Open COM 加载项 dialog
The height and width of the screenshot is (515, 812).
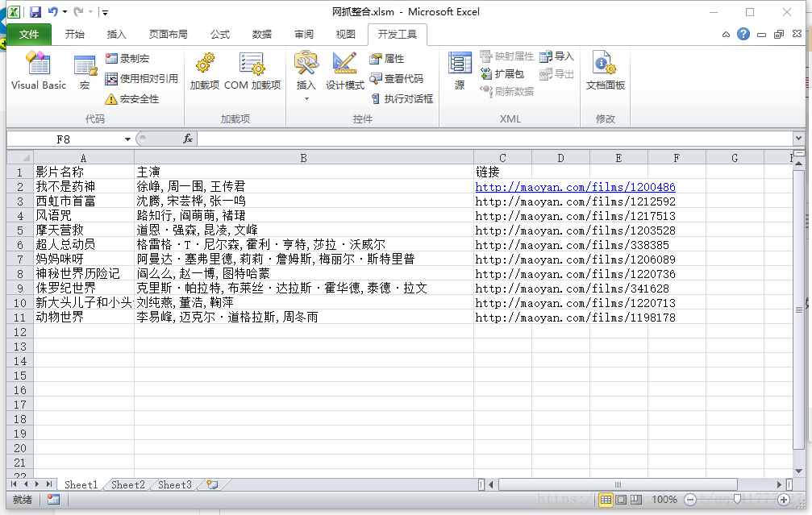pyautogui.click(x=252, y=71)
